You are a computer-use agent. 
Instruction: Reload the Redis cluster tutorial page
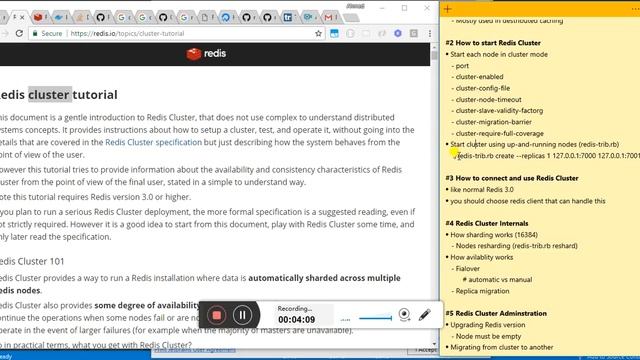click(x=19, y=33)
